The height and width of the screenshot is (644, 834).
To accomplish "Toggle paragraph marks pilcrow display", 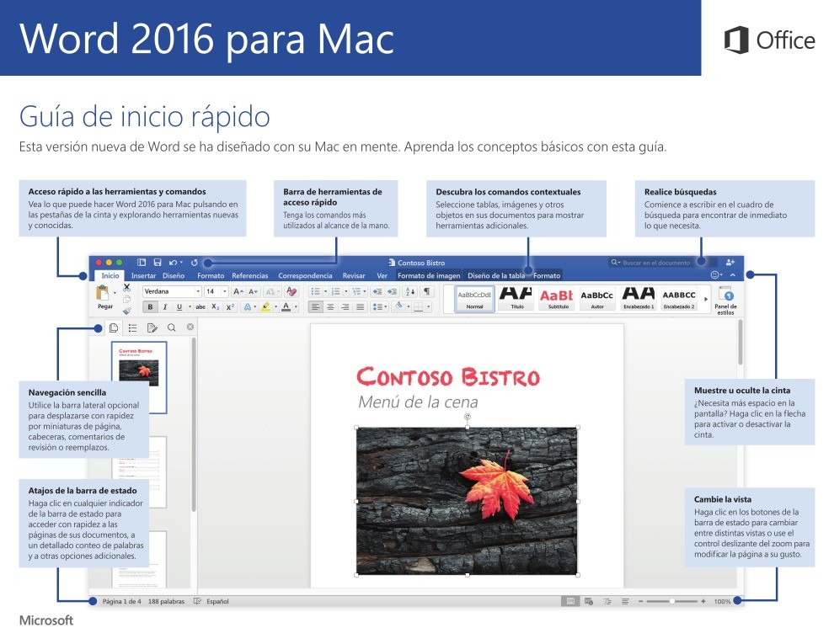I will click(x=426, y=292).
